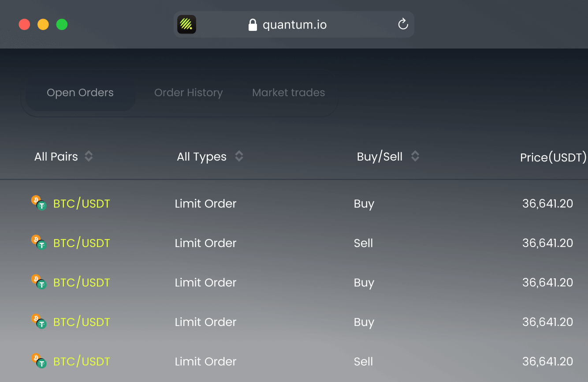588x382 pixels.
Task: Open the first BTC/USDT pair link
Action: [82, 204]
